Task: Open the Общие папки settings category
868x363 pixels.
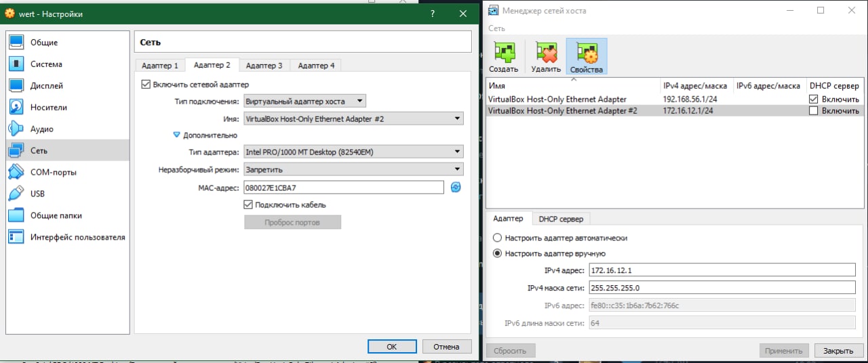Action: 68,215
